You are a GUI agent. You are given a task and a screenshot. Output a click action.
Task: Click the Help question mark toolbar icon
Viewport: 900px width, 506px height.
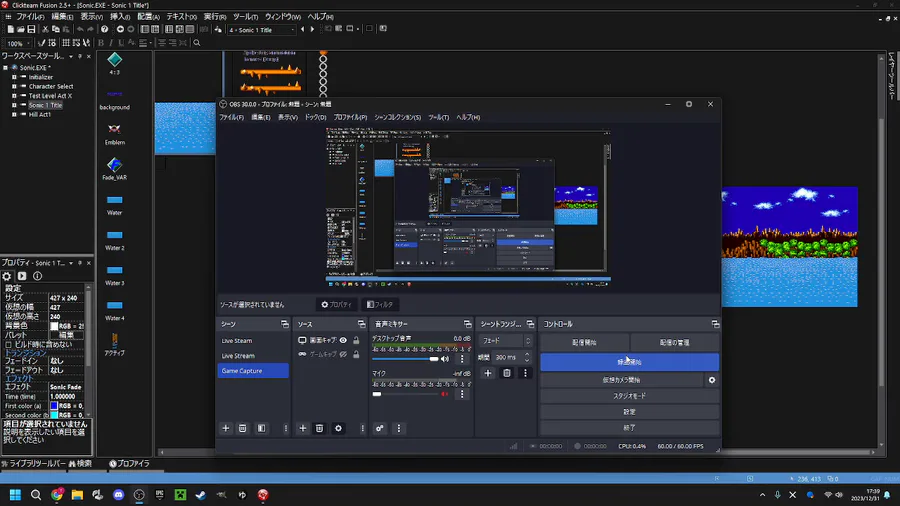coord(104,29)
